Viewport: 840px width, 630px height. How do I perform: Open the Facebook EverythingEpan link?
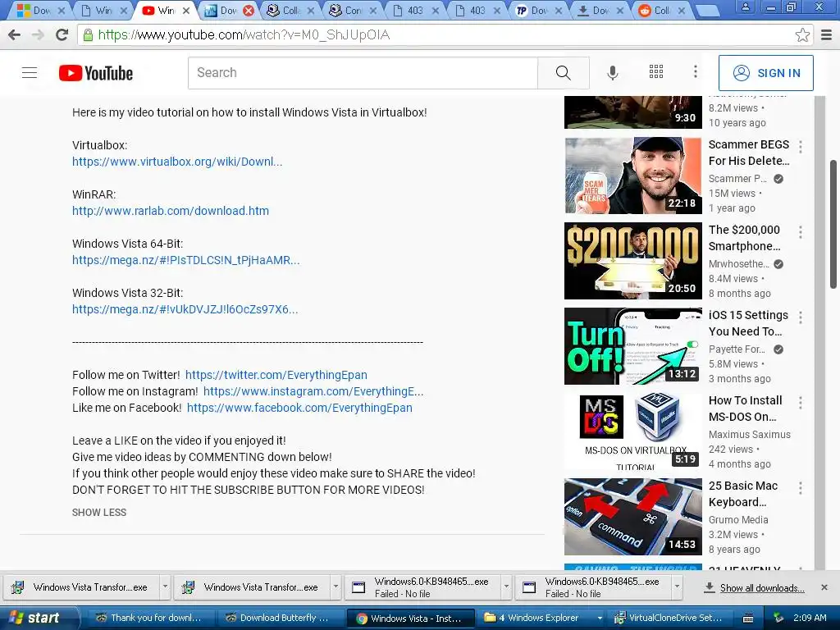point(299,408)
